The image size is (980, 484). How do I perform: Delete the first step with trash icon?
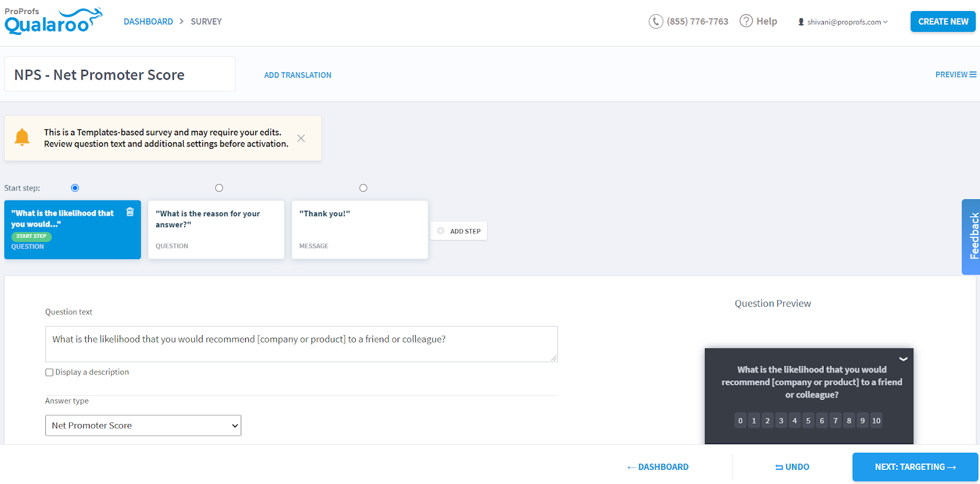click(x=130, y=212)
